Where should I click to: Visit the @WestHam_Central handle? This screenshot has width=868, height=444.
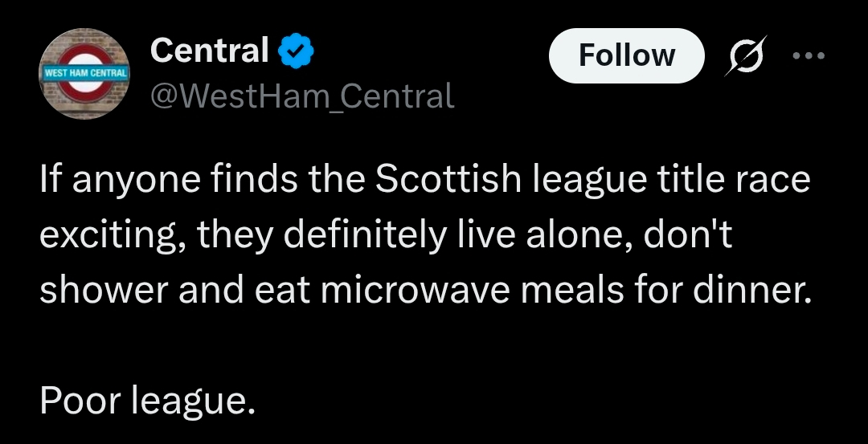pos(302,96)
